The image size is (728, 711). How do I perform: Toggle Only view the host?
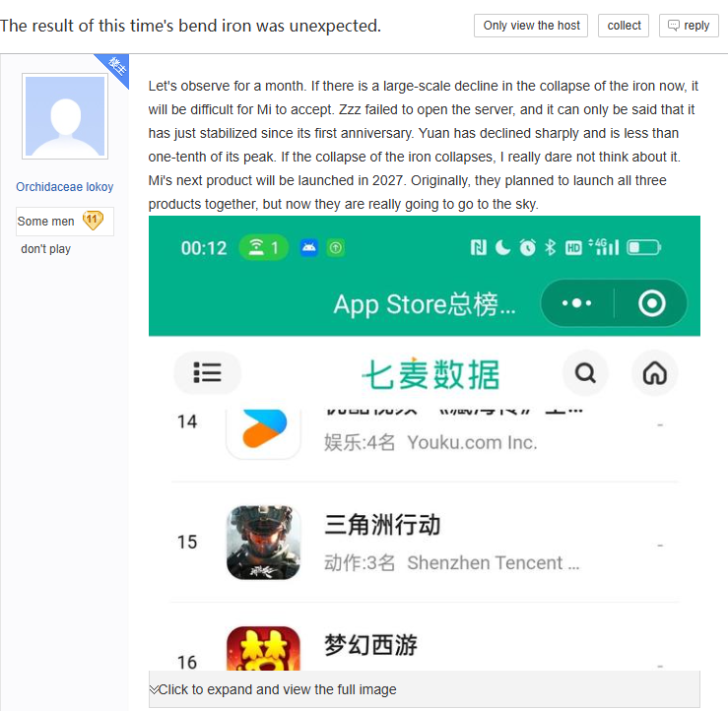pos(531,26)
